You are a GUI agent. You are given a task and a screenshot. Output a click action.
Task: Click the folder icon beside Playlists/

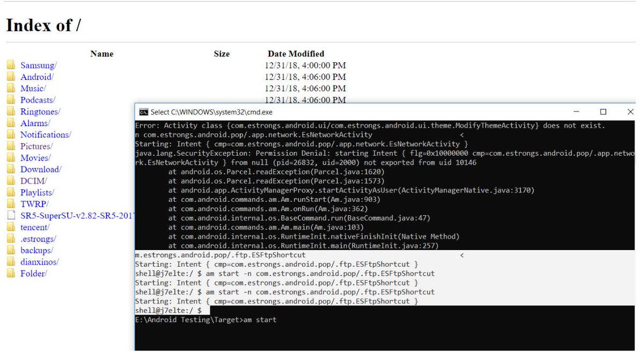[x=11, y=192]
